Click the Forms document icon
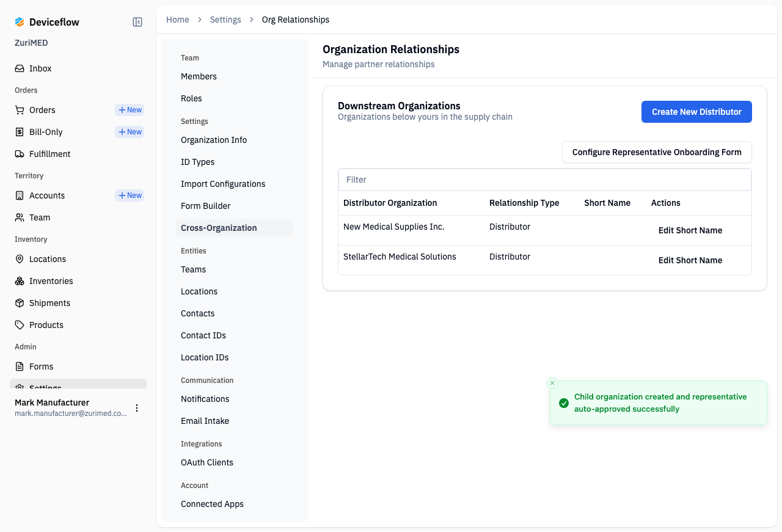 click(x=20, y=366)
